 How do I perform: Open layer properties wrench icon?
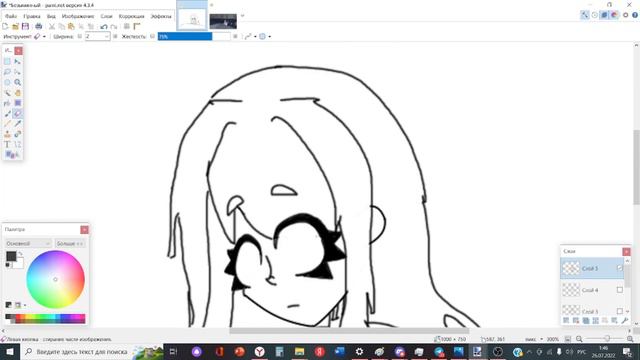(x=624, y=320)
